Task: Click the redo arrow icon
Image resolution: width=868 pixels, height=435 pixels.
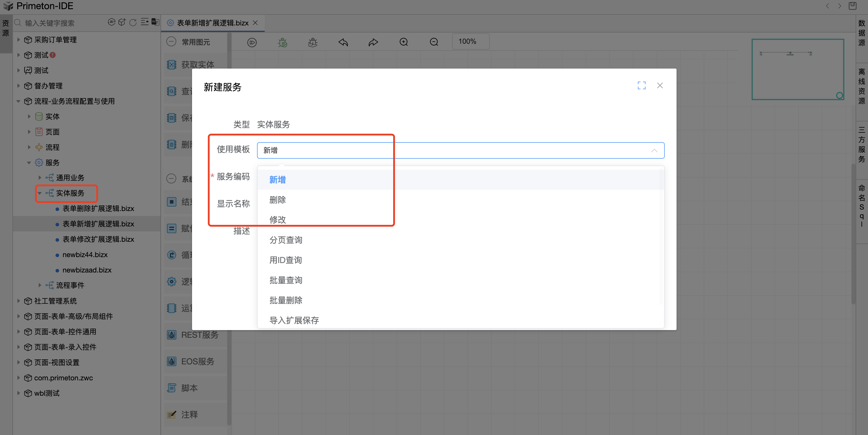Action: 373,43
